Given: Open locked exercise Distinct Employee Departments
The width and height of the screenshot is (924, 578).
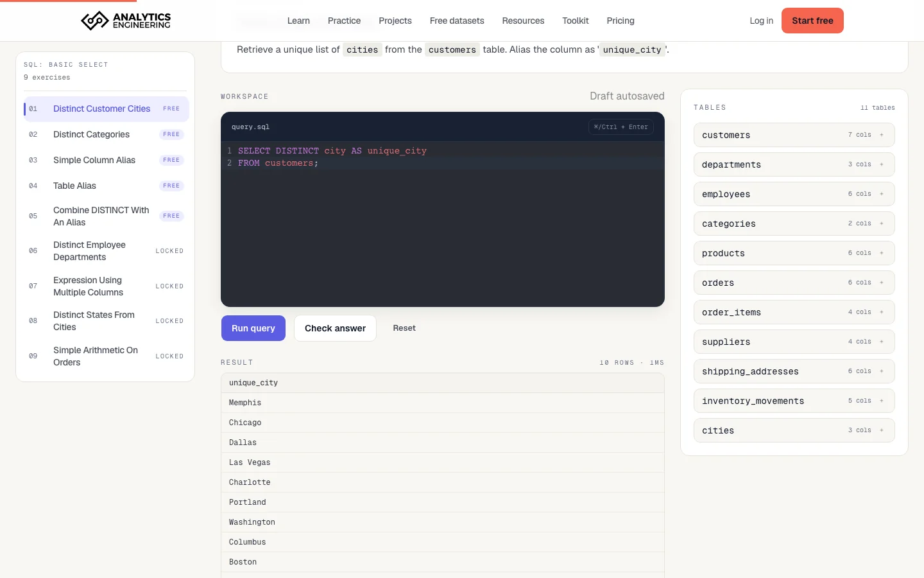Looking at the screenshot, I should 107,250.
